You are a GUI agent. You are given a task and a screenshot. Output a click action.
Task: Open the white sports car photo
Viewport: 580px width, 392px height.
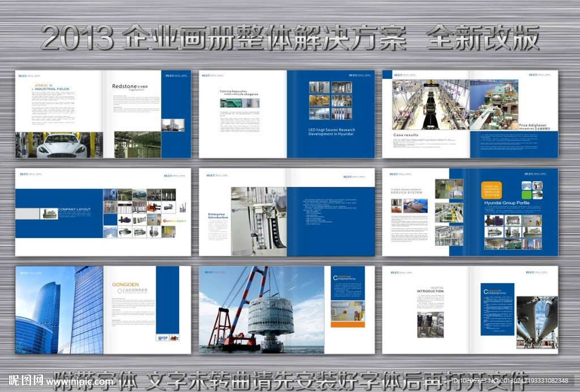(59, 145)
